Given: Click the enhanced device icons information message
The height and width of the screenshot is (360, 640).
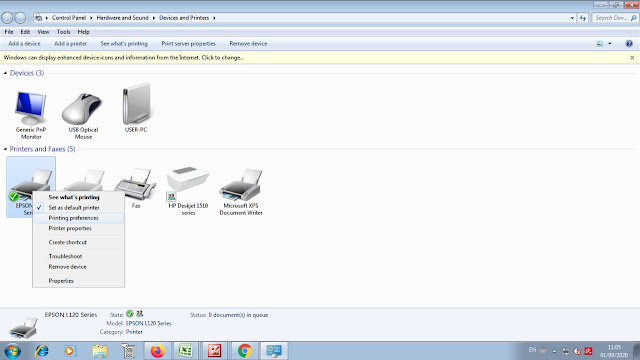Looking at the screenshot, I should [124, 58].
